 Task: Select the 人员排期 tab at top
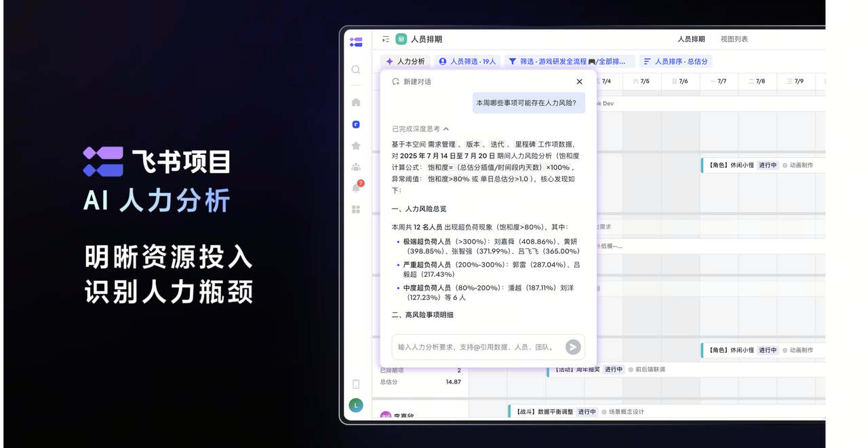[x=691, y=39]
